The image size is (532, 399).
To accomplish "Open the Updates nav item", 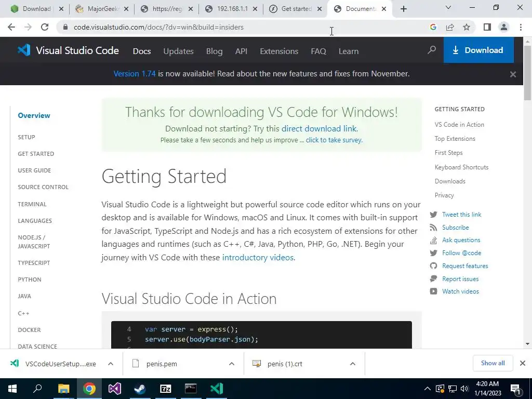I will [x=179, y=51].
